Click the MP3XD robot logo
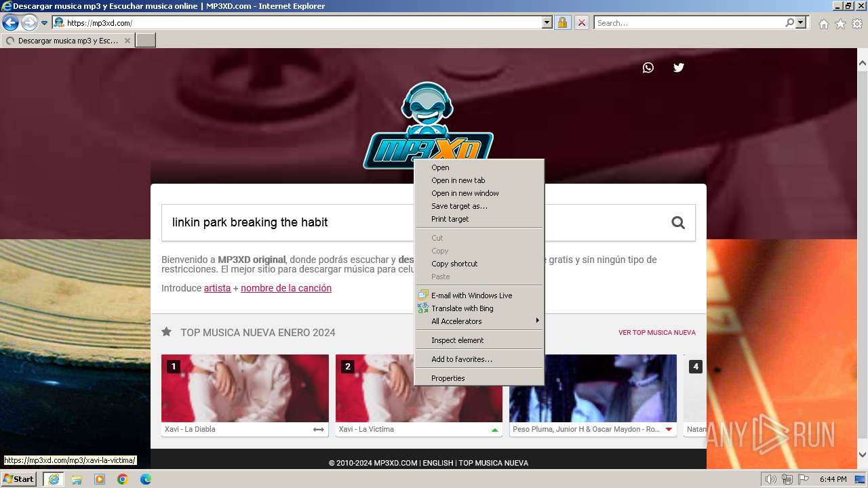Image resolution: width=868 pixels, height=488 pixels. tap(428, 125)
